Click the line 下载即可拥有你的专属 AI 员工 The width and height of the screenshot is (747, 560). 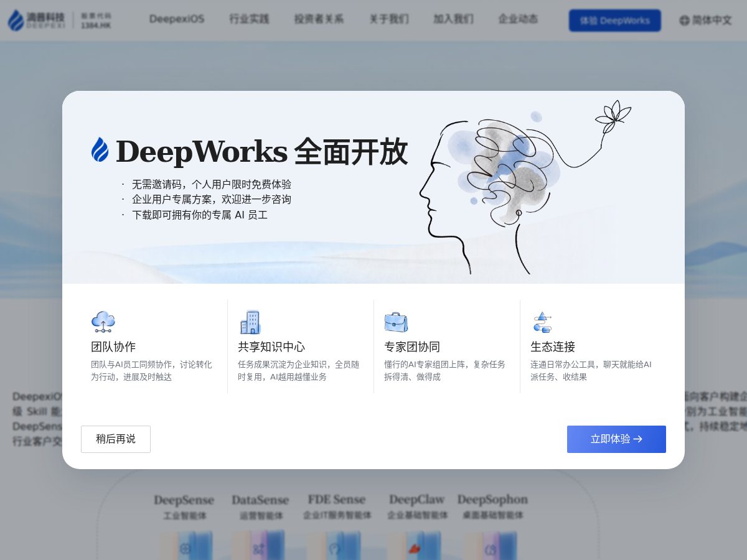pos(200,215)
